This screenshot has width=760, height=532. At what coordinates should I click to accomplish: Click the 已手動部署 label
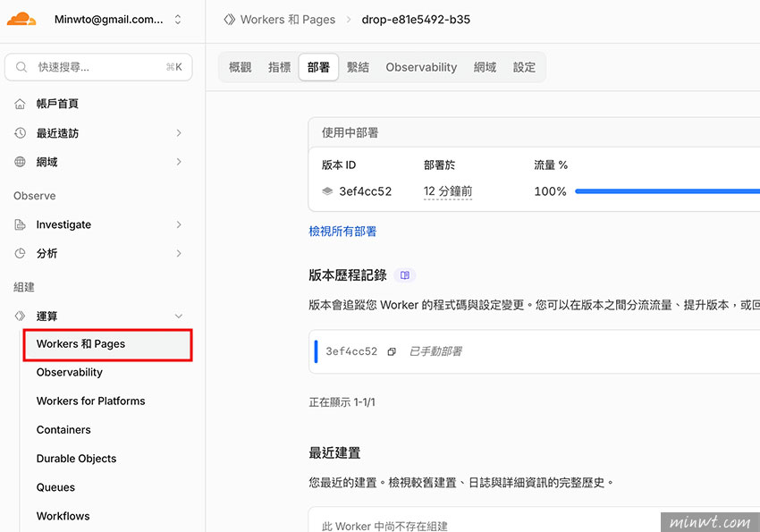click(x=435, y=351)
